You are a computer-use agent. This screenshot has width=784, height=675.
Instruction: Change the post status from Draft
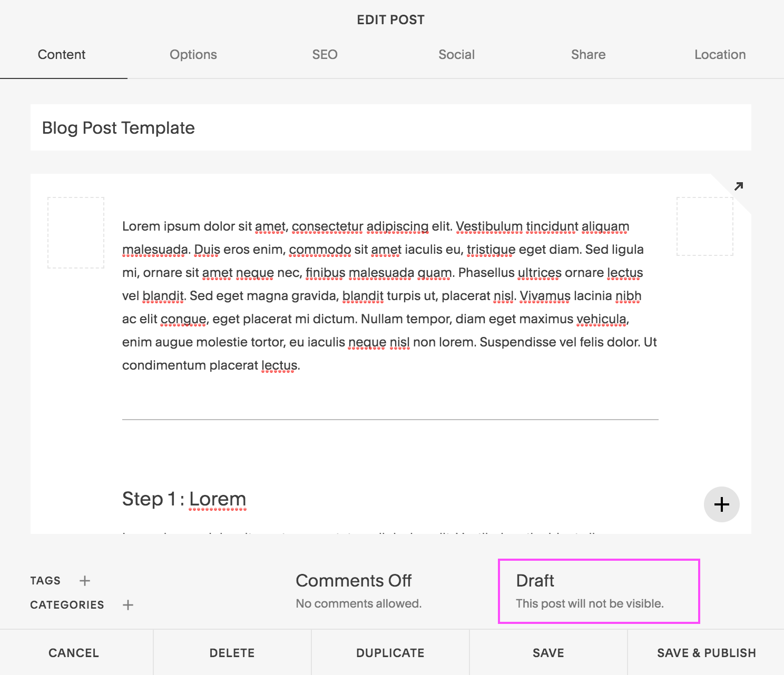[599, 591]
